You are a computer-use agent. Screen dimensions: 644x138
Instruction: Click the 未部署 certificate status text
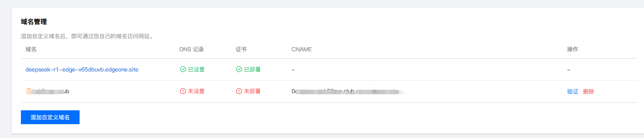coord(252,91)
